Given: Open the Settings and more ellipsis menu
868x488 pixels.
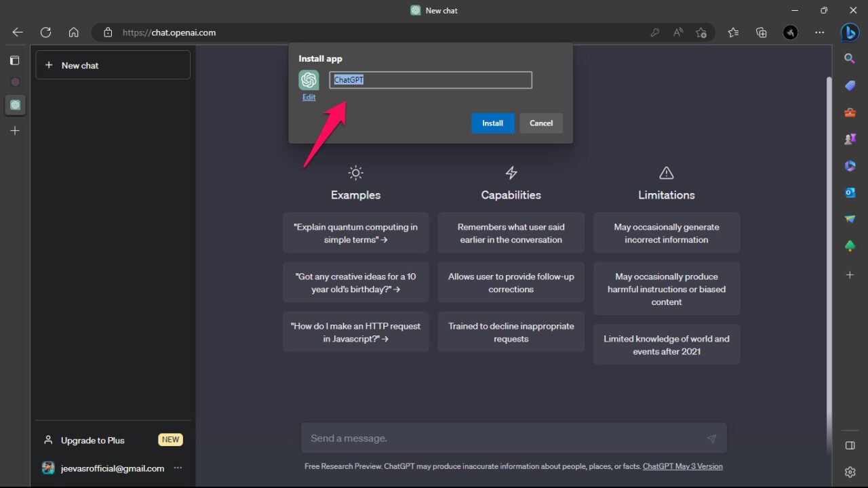Looking at the screenshot, I should pos(819,32).
